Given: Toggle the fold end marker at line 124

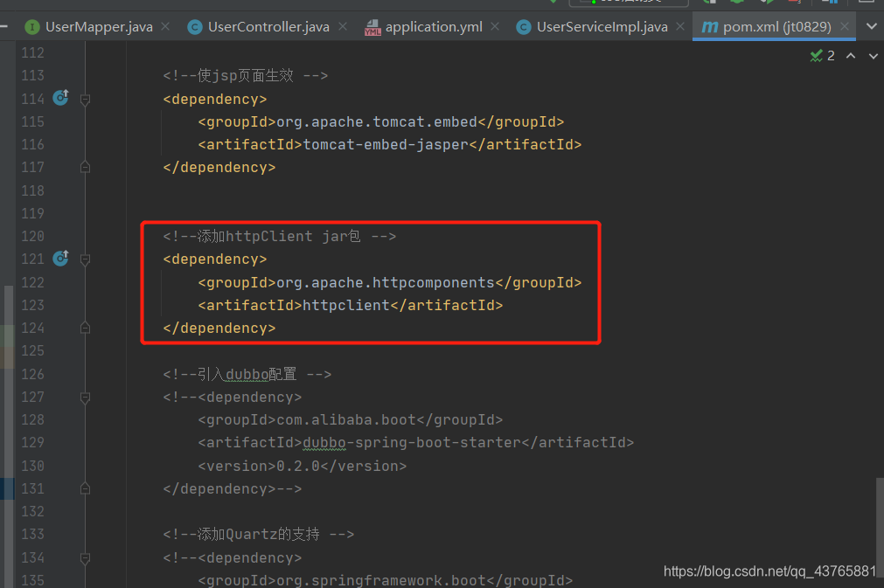Looking at the screenshot, I should click(x=85, y=328).
